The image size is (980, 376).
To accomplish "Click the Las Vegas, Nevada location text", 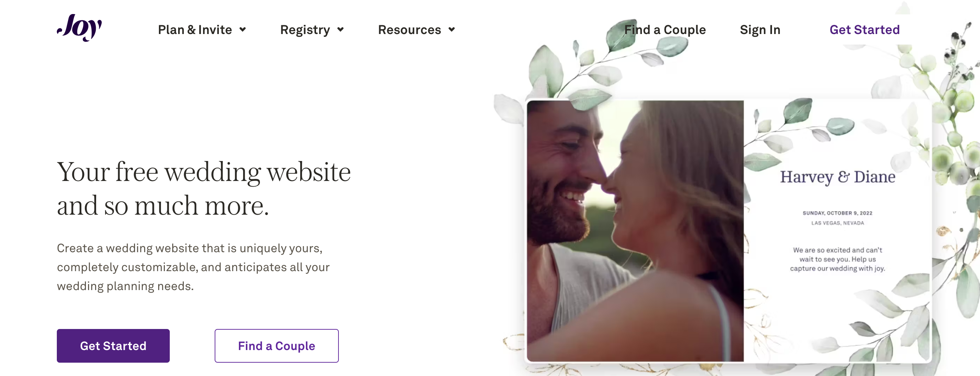I will click(837, 223).
